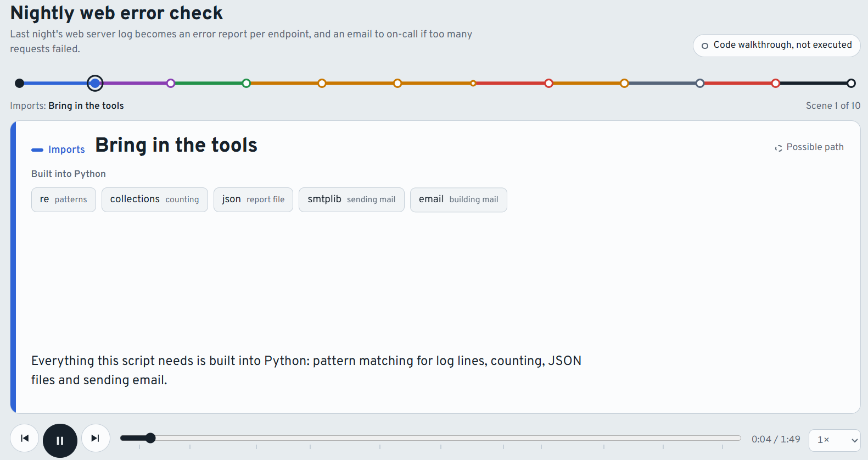This screenshot has width=868, height=460.
Task: Click the 'Bring in the tools' heading
Action: coord(176,145)
